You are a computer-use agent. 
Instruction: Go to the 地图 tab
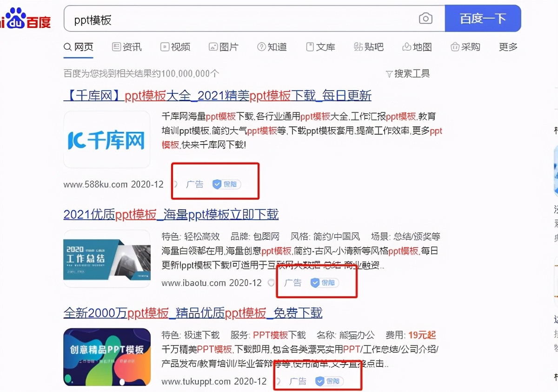tap(417, 47)
